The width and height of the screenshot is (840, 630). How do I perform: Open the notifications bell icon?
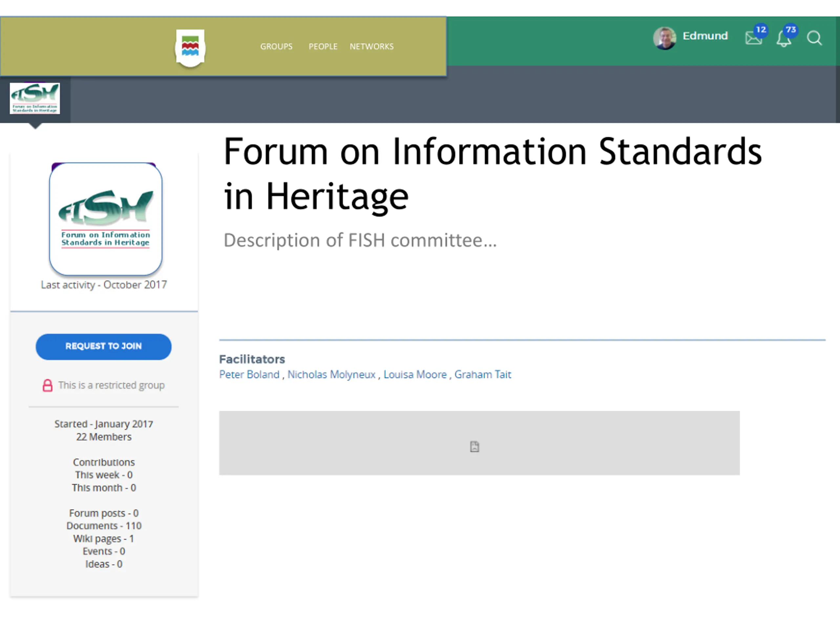pos(784,39)
